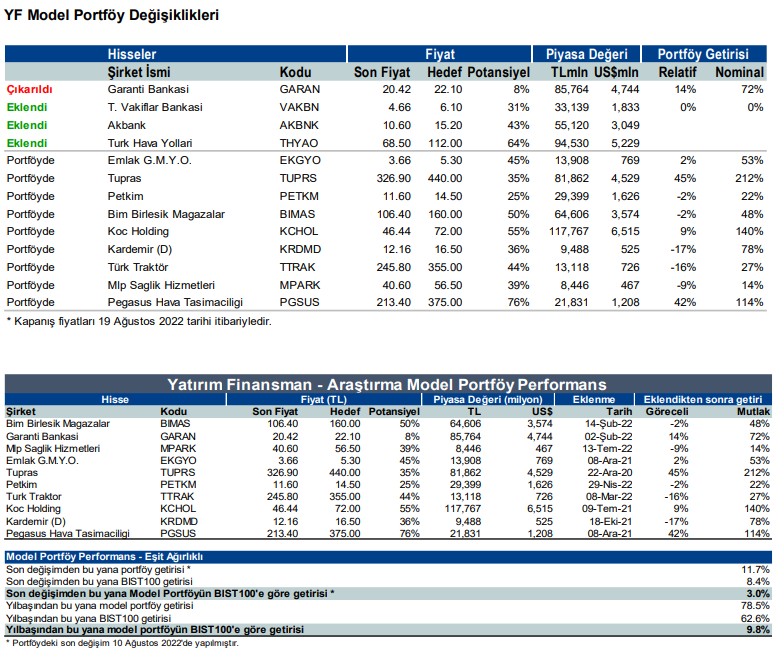Click the 'US$mln' column header
This screenshot has width=779, height=653.
point(617,73)
